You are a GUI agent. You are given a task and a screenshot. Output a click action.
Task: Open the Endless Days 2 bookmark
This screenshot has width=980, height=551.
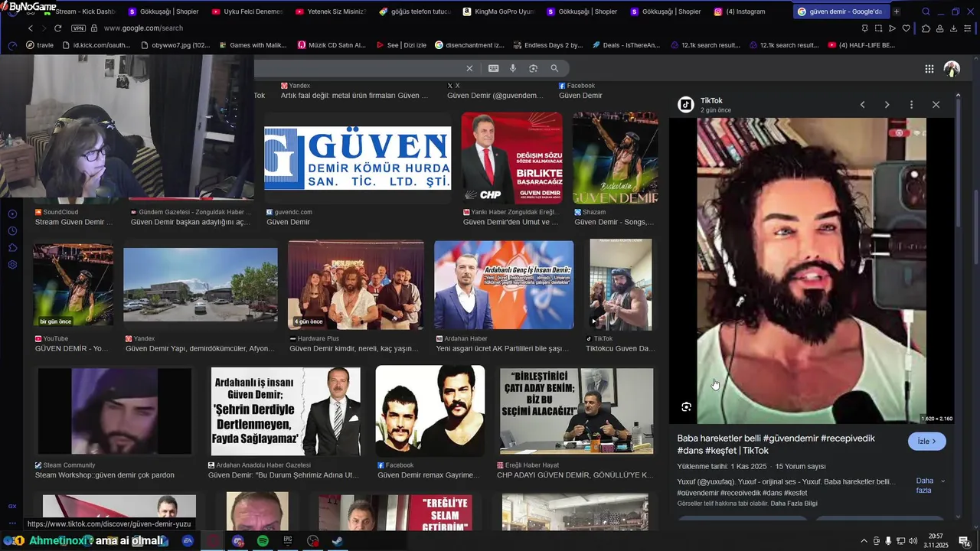(548, 45)
